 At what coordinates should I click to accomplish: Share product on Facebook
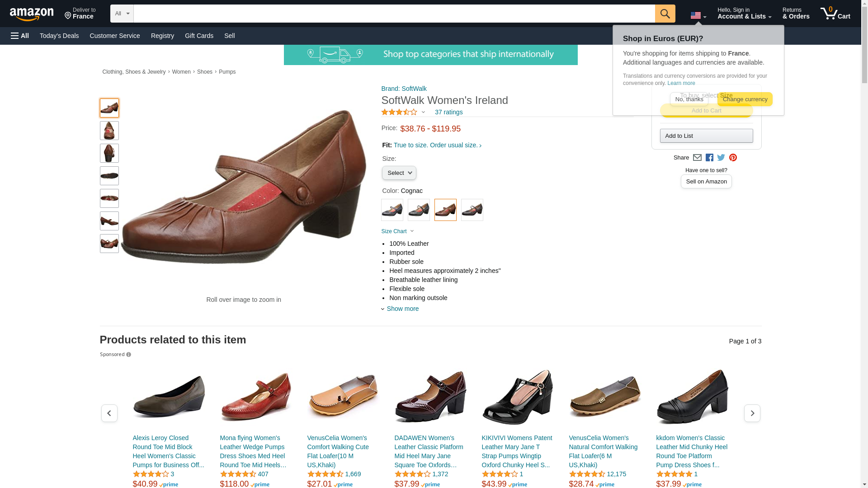709,158
